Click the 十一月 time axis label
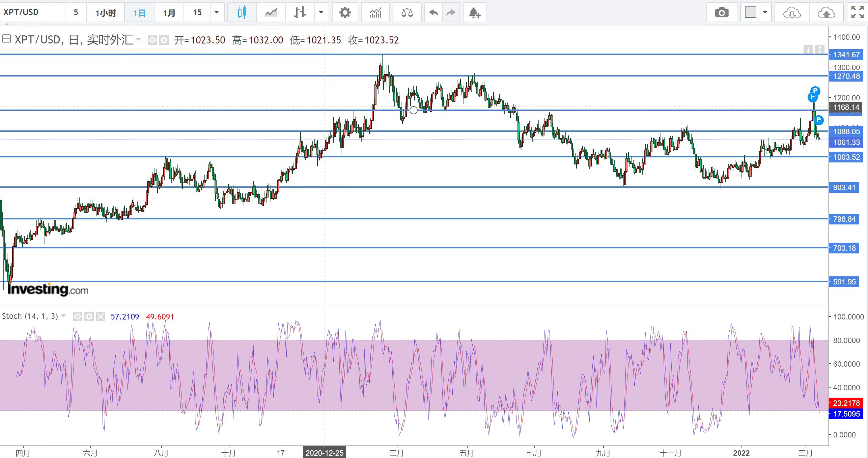This screenshot has width=868, height=458. 670,453
